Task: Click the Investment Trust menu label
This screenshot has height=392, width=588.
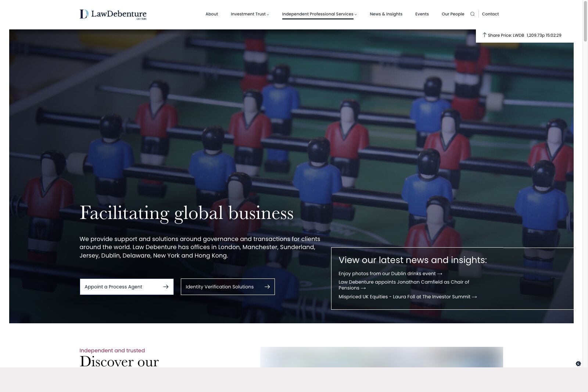Action: pos(248,14)
